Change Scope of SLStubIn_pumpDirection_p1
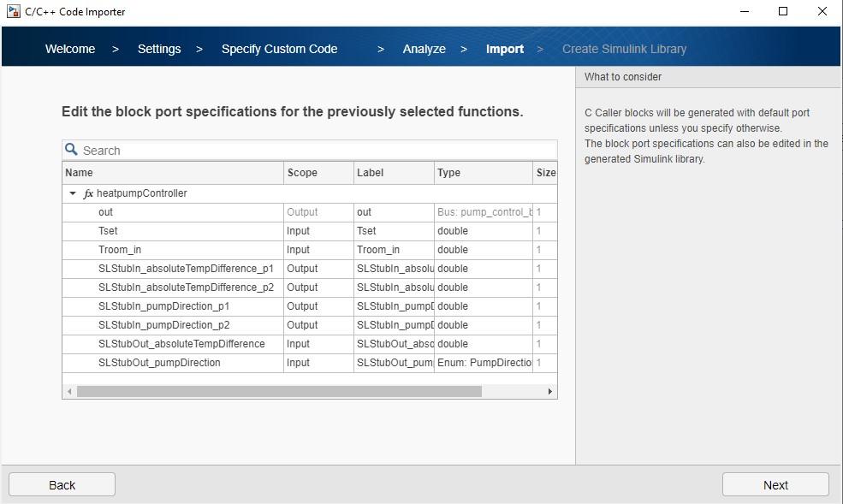843x504 pixels. 318,306
